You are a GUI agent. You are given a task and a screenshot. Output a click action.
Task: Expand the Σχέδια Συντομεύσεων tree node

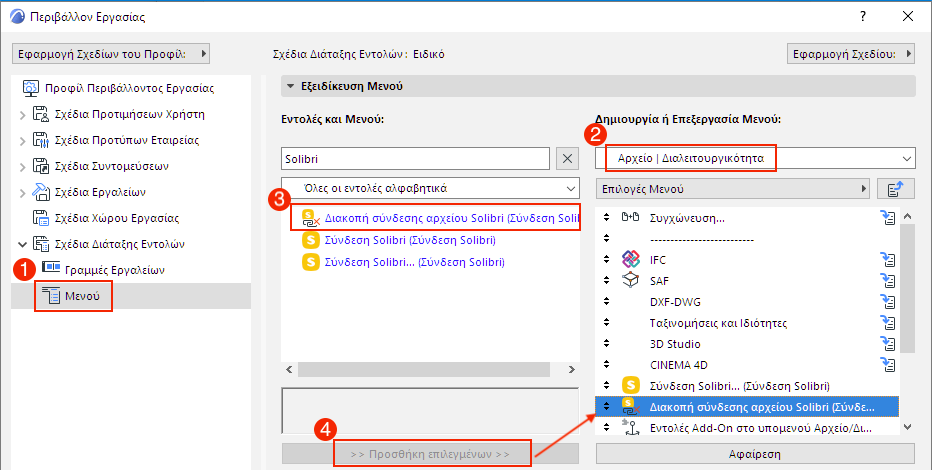pos(23,165)
